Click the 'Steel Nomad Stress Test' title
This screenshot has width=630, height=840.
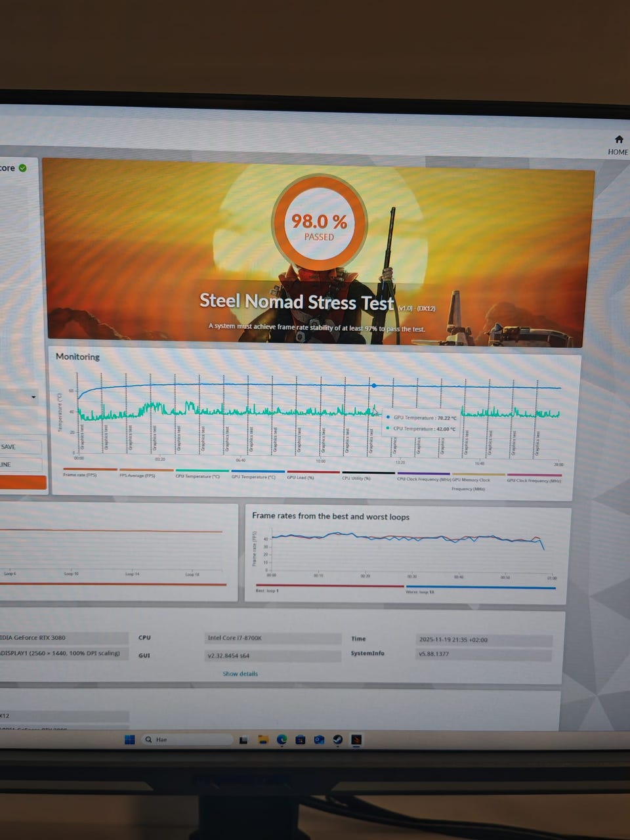[297, 301]
